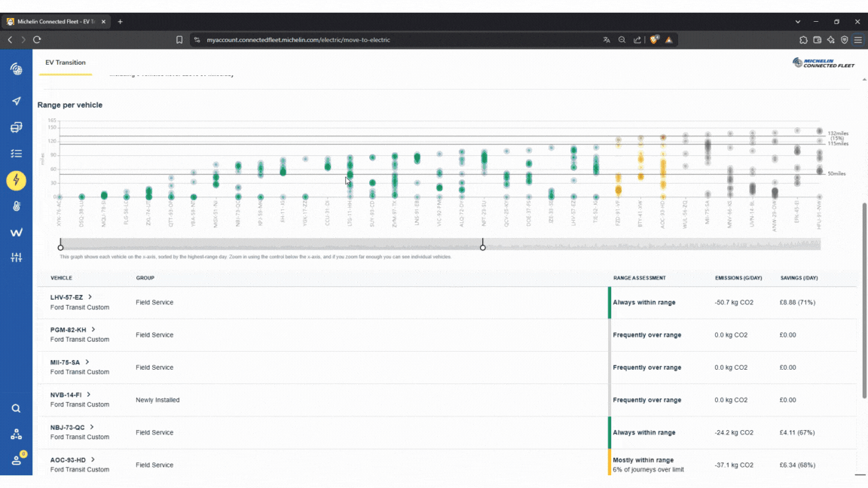
Task: Open the EV lightning bolt section in sidebar
Action: point(16,180)
